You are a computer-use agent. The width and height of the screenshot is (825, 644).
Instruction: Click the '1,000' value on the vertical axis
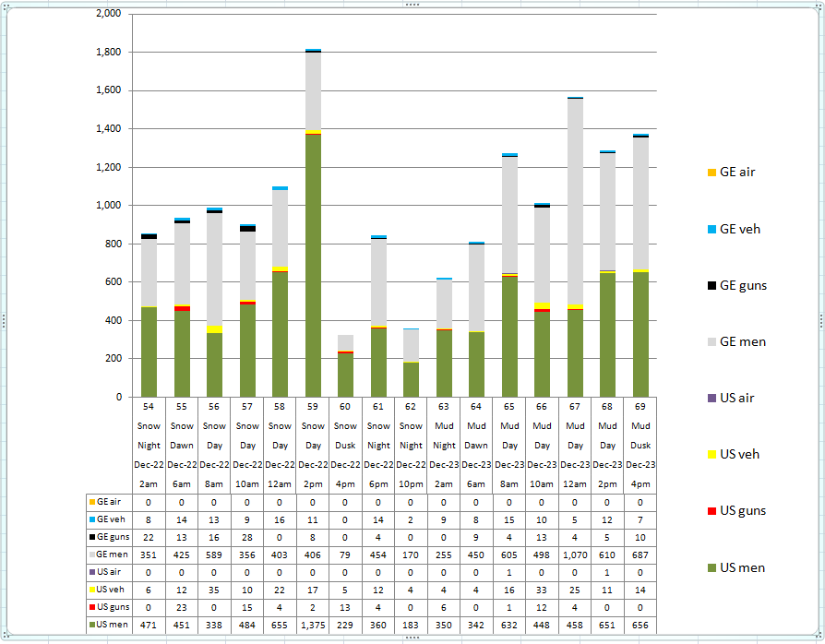[x=108, y=205]
